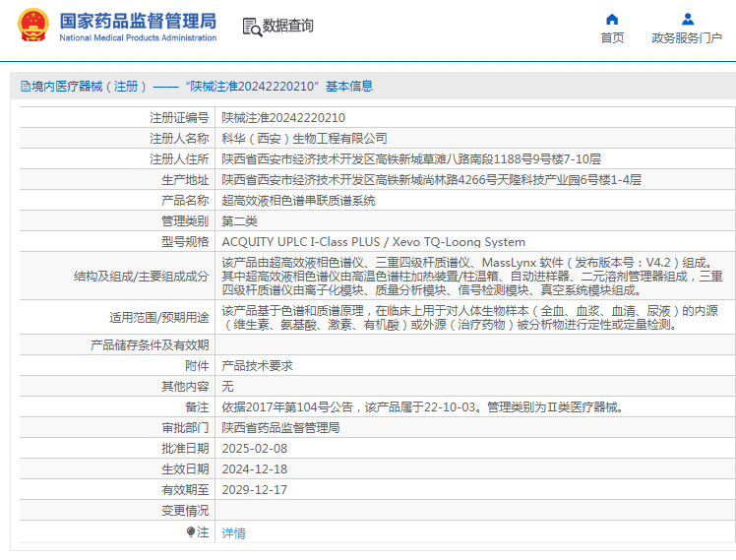Click the 国家药品监督管理局 site title
This screenshot has height=560, width=736.
(x=138, y=21)
